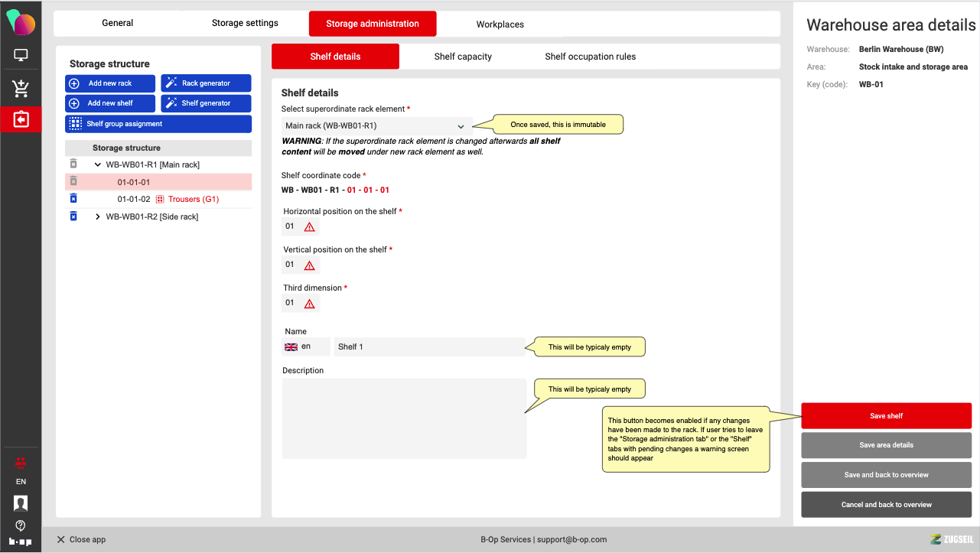Open the red user group icon
The height and width of the screenshot is (553, 980).
[21, 462]
